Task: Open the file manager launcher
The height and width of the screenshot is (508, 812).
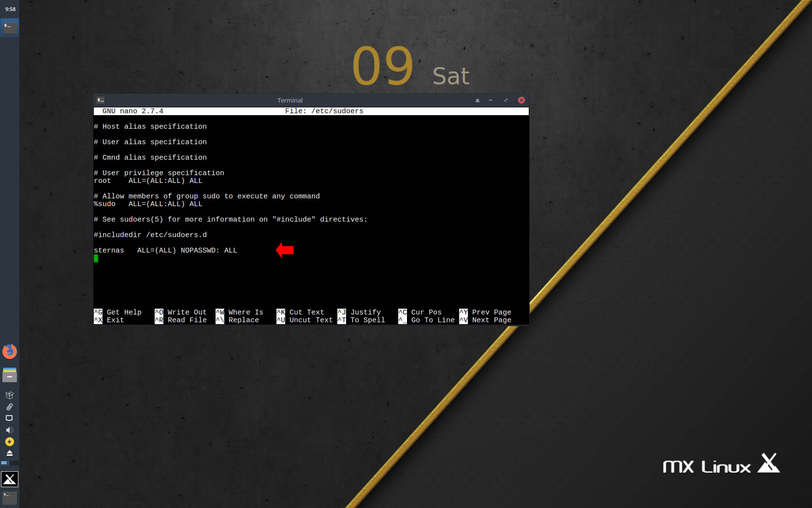Action: 10,375
